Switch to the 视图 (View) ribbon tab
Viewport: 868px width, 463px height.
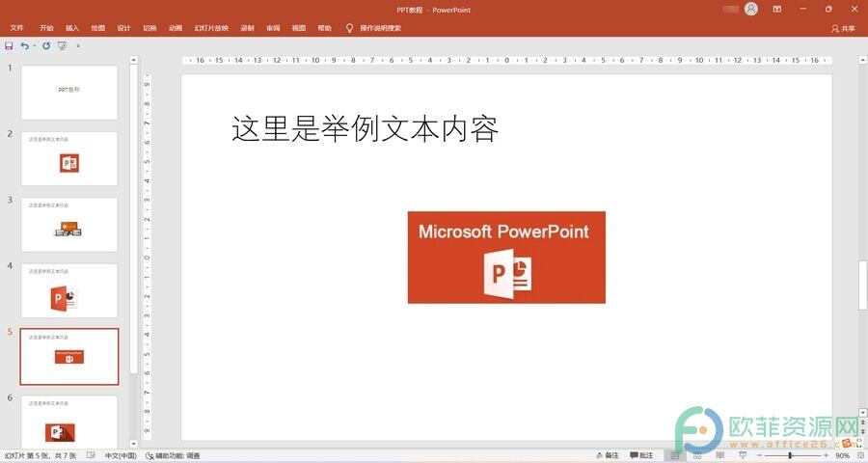click(299, 28)
